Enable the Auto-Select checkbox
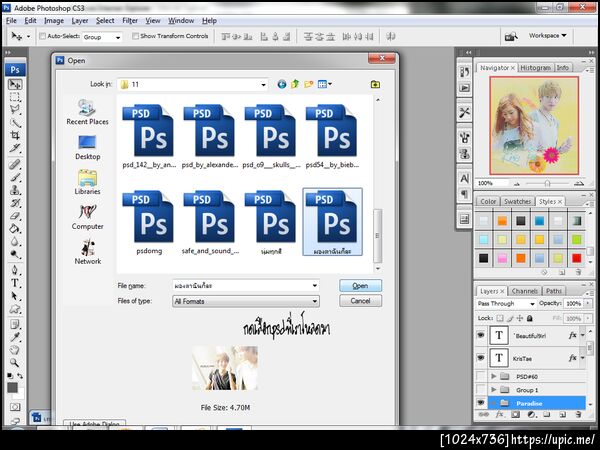600x450 pixels. coord(42,36)
